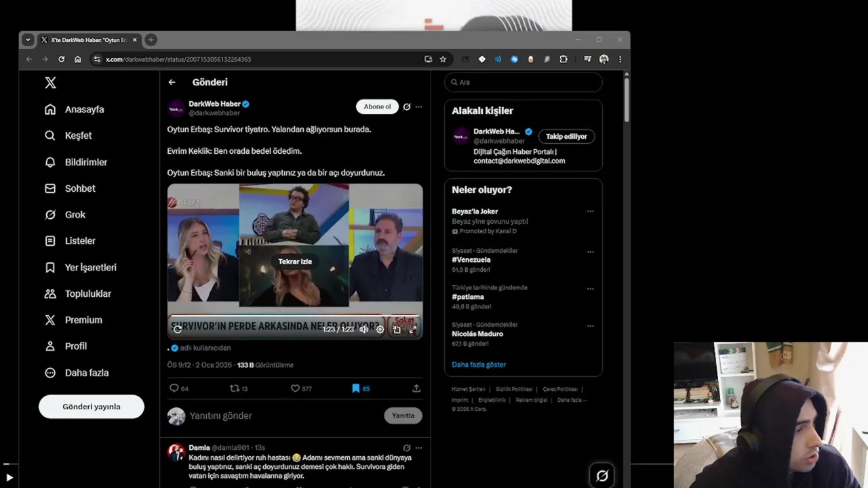Click the Gönderi yayınla button

[92, 407]
